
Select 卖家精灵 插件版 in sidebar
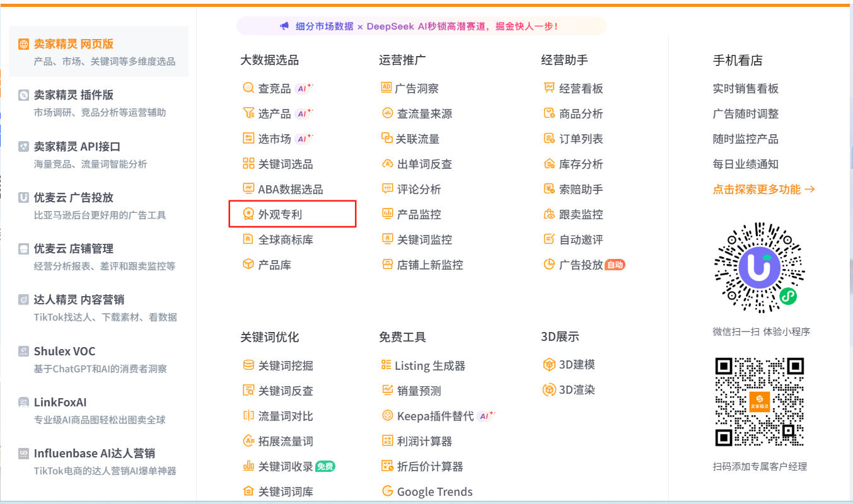coord(99,103)
